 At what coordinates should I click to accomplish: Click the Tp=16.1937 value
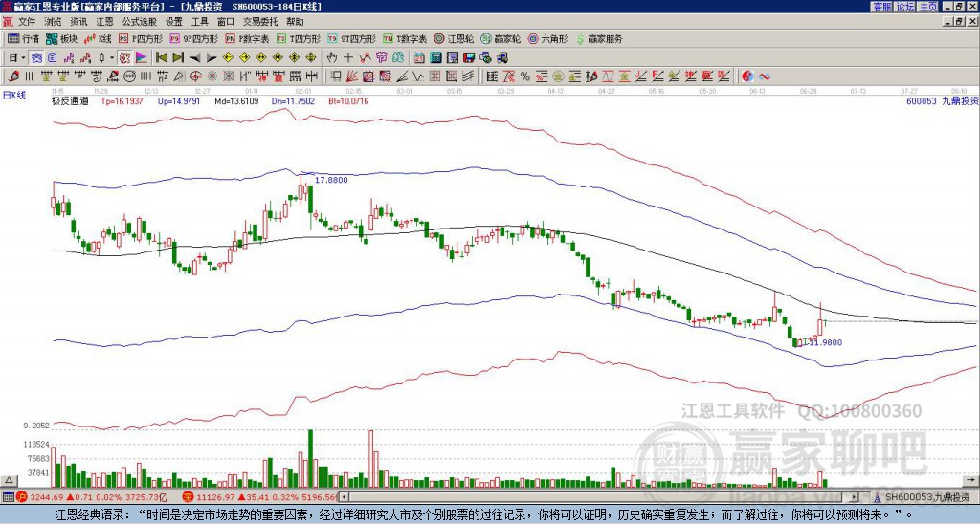tap(122, 100)
